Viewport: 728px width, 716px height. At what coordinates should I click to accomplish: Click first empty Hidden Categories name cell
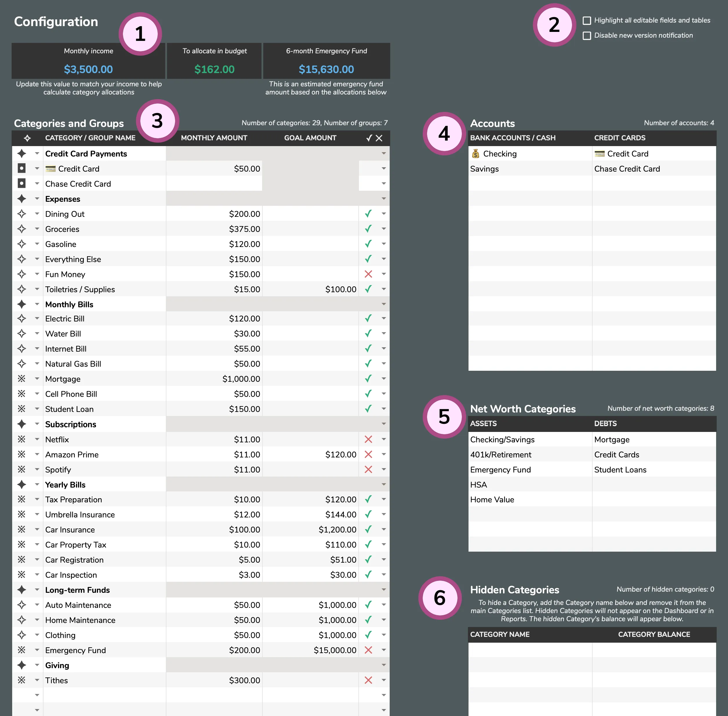(x=530, y=650)
